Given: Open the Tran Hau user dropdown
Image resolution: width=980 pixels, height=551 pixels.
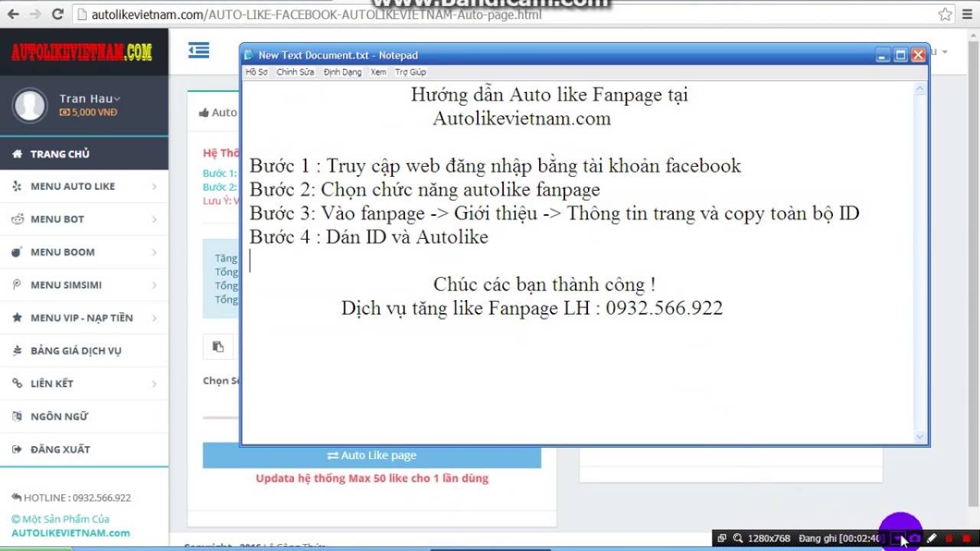Looking at the screenshot, I should [x=90, y=98].
